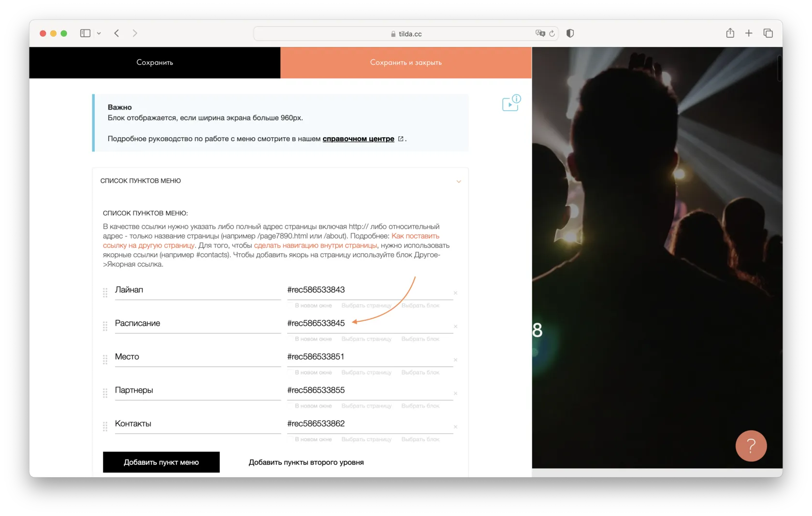Click the Место menu title field
This screenshot has width=812, height=516.
tap(198, 357)
